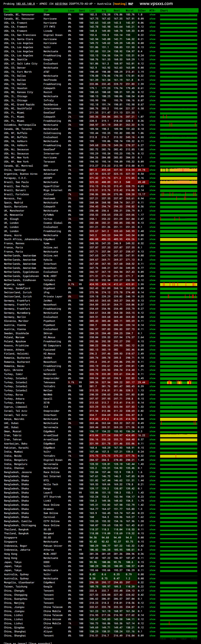Select the 7% loss value for Fortaleza
Viewport: 201px width, 644px height.
(x=70, y=194)
